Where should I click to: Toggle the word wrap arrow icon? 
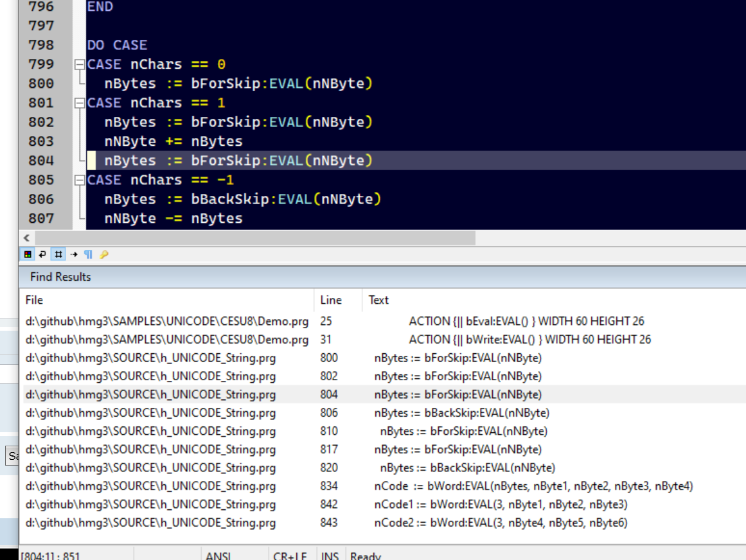[42, 254]
